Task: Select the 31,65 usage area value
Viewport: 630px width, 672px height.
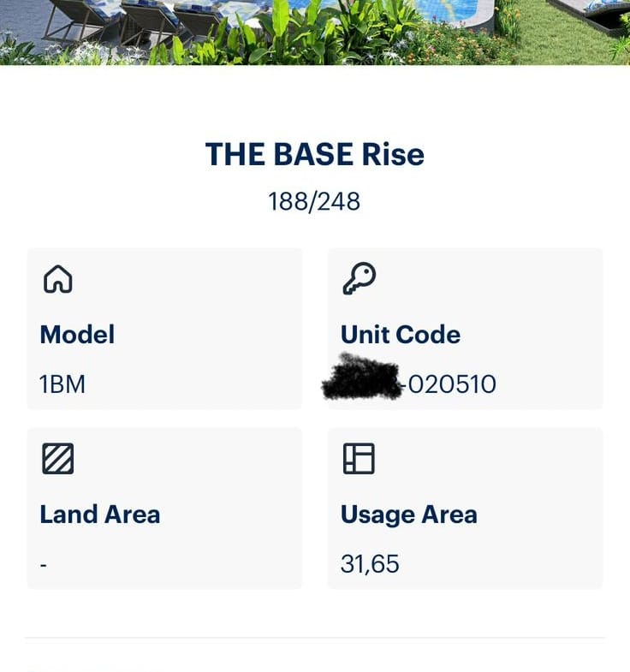Action: [370, 564]
